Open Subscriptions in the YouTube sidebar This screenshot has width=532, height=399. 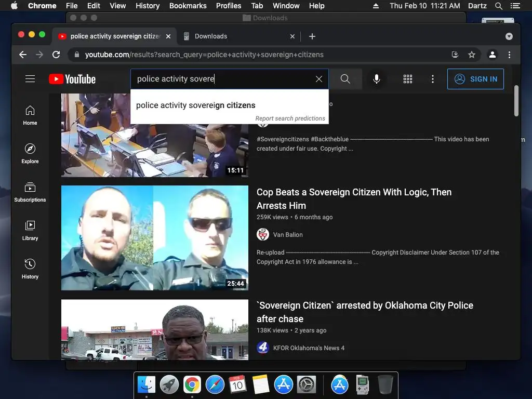tap(30, 192)
